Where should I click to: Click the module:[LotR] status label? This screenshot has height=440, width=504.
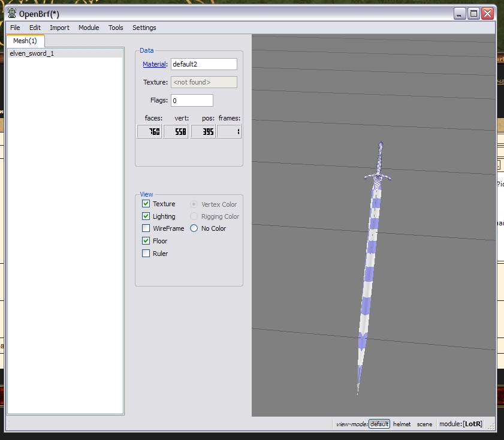[461, 424]
